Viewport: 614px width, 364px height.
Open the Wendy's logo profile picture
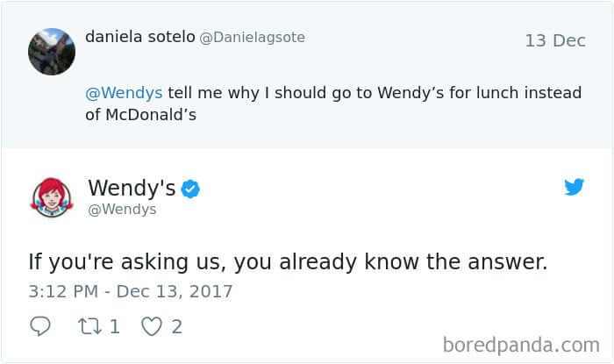coord(52,198)
